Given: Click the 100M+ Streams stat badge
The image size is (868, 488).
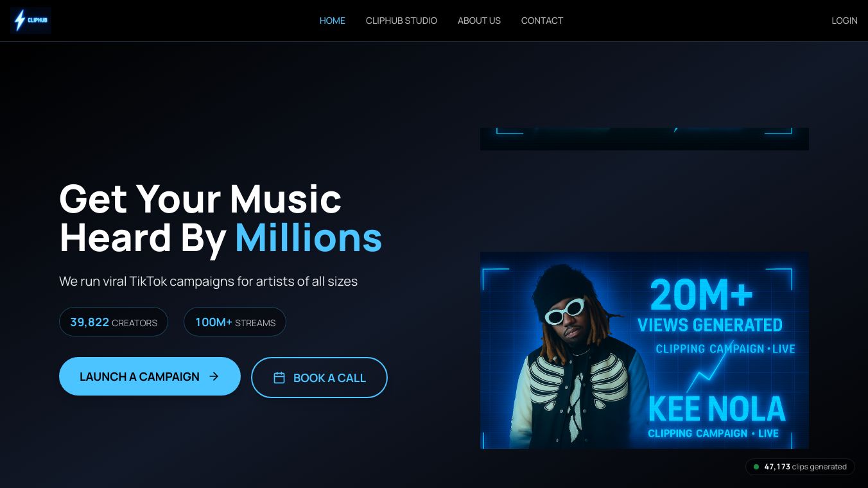Looking at the screenshot, I should coord(235,322).
